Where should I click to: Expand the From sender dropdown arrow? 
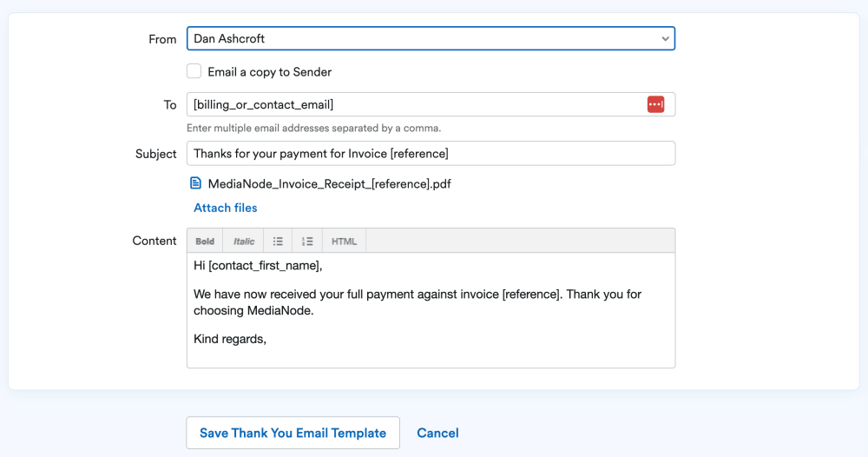click(x=665, y=39)
